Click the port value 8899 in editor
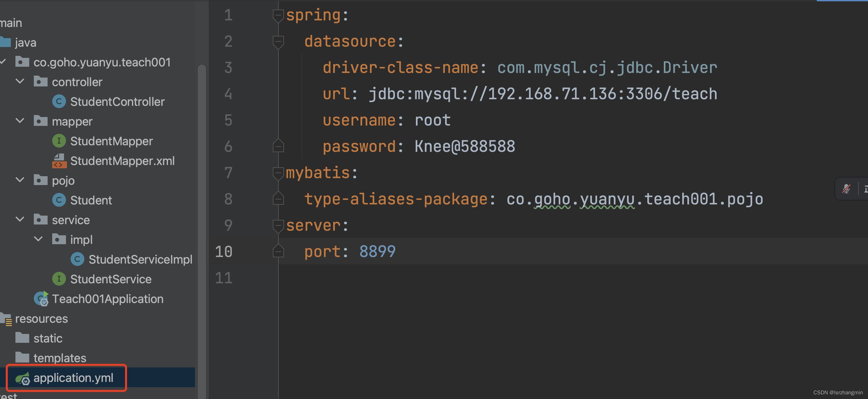The image size is (868, 399). (x=377, y=252)
